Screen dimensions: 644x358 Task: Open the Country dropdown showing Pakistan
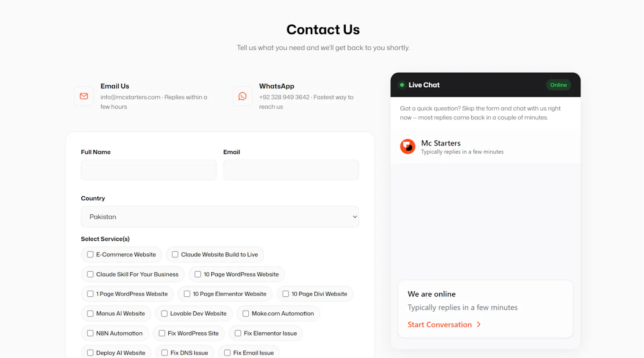pos(220,217)
